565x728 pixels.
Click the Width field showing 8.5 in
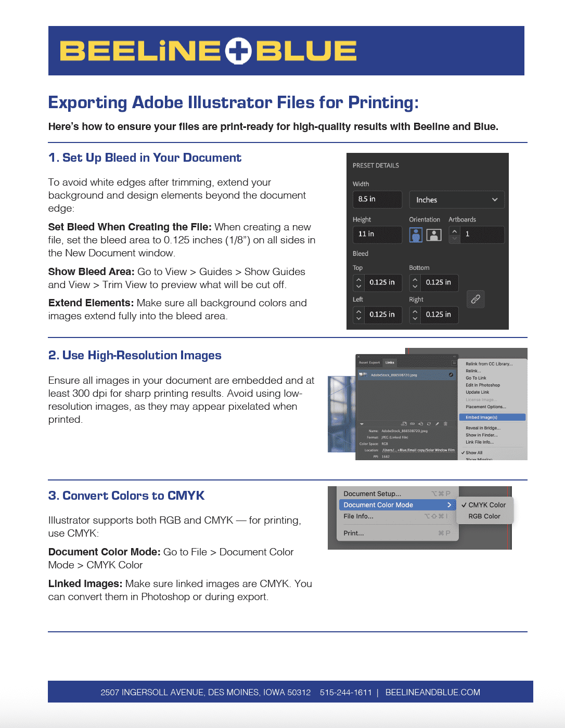click(377, 199)
